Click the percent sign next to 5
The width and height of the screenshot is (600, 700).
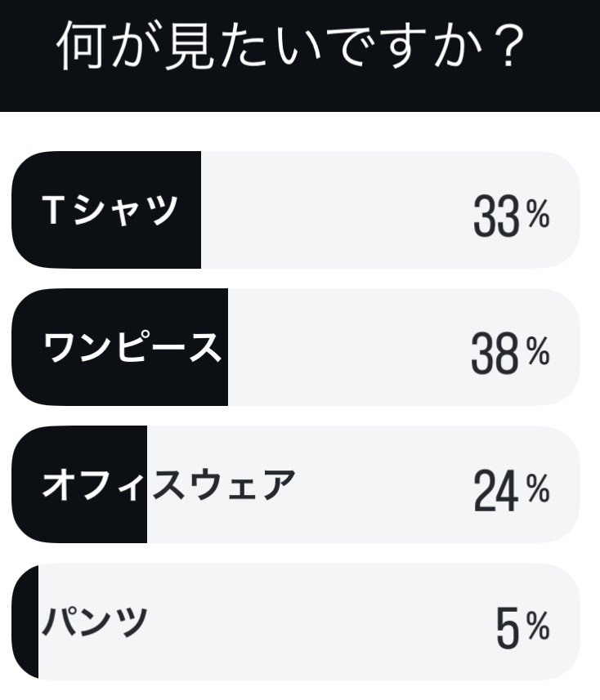click(x=537, y=626)
